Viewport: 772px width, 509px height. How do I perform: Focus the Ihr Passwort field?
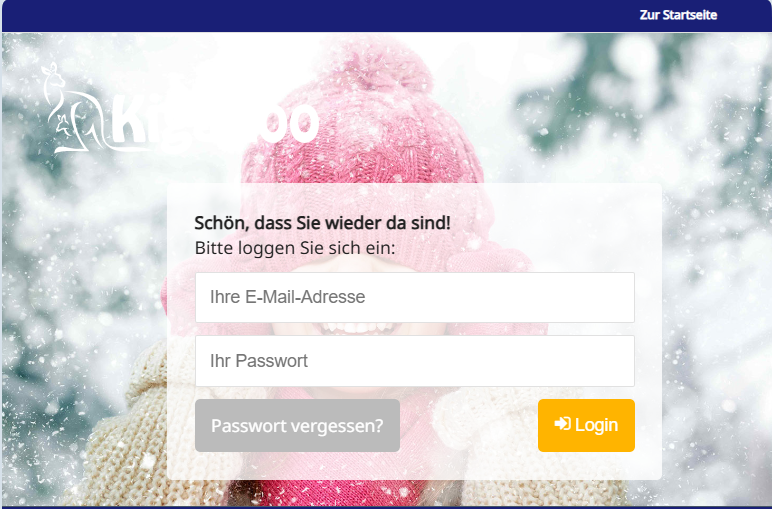click(415, 361)
